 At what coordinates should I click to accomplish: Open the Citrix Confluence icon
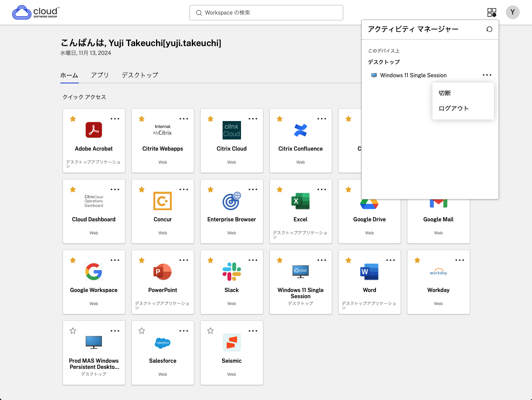[300, 130]
